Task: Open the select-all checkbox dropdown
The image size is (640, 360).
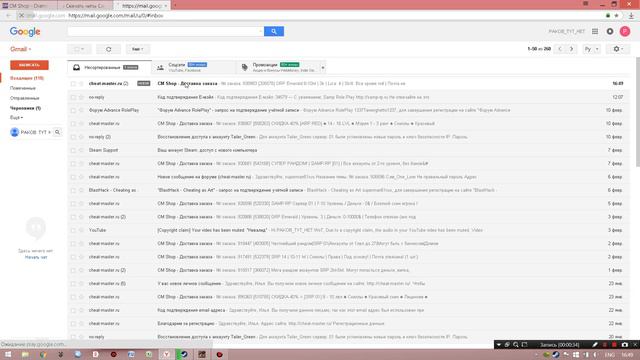Action: tap(79, 49)
